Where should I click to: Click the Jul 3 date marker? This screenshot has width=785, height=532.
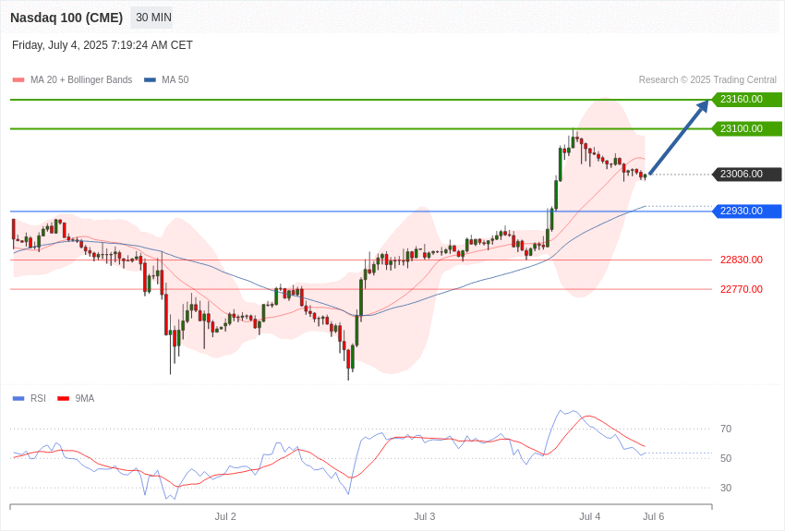click(x=425, y=516)
